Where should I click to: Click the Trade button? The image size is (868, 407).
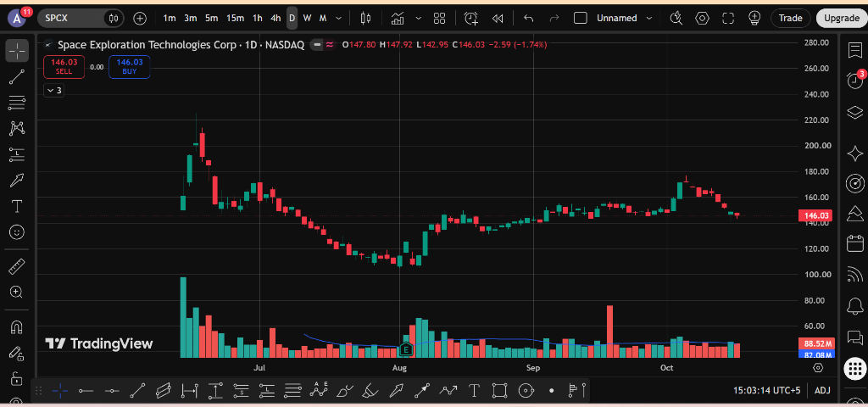791,19
